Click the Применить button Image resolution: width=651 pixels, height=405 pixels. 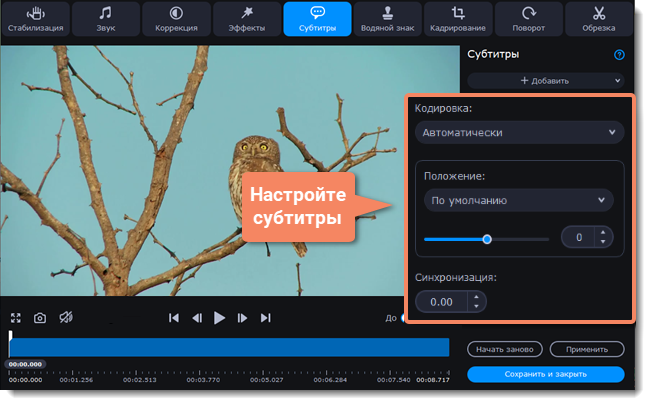[586, 350]
